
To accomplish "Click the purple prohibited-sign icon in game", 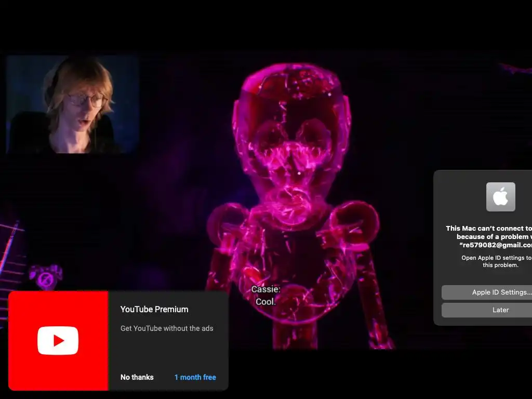I will (46, 278).
